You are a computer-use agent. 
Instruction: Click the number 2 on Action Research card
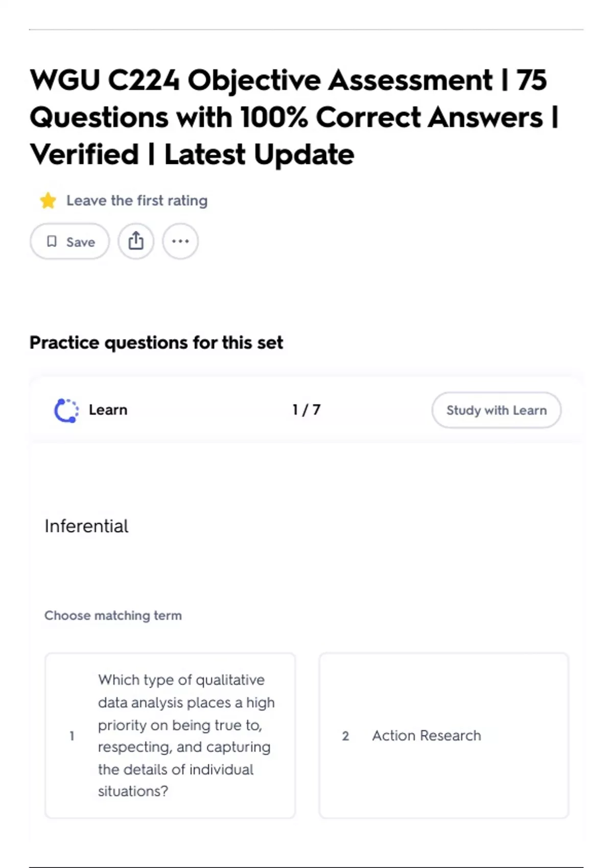(x=346, y=736)
